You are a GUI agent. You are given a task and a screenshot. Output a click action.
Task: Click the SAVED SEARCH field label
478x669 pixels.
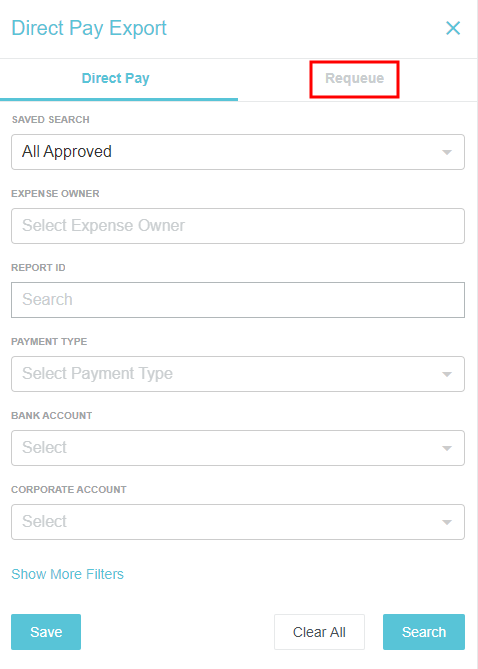pyautogui.click(x=50, y=119)
